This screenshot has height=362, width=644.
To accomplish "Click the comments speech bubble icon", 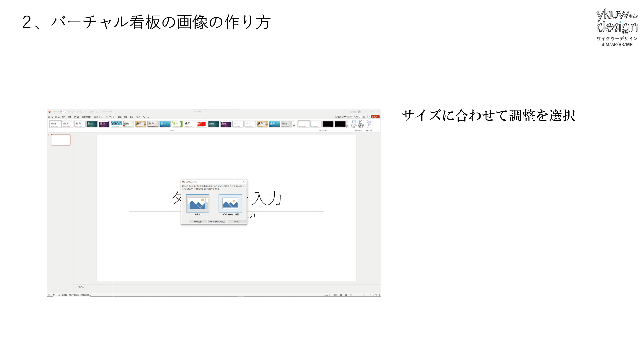I will coord(369,117).
